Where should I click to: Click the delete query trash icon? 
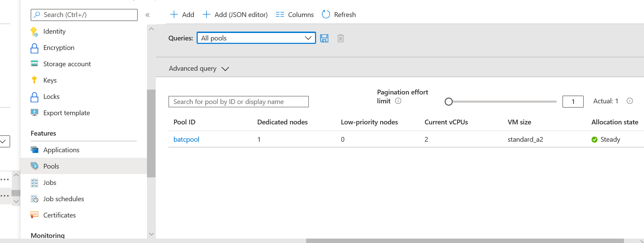tap(341, 38)
